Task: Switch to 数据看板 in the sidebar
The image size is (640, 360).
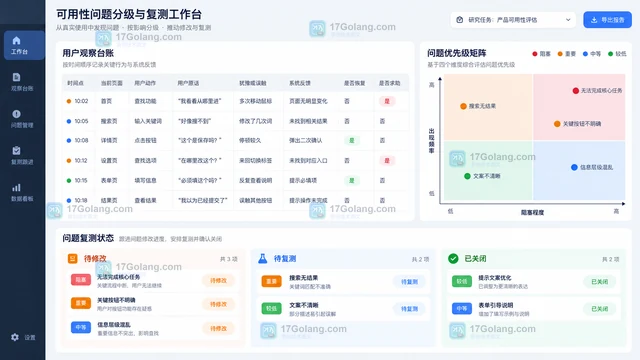Action: coord(22,192)
